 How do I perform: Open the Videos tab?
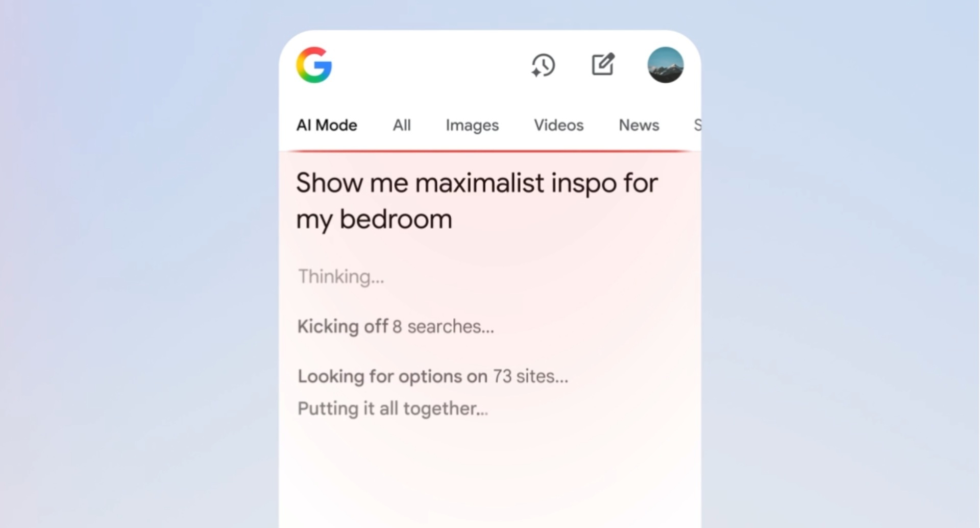pos(558,125)
